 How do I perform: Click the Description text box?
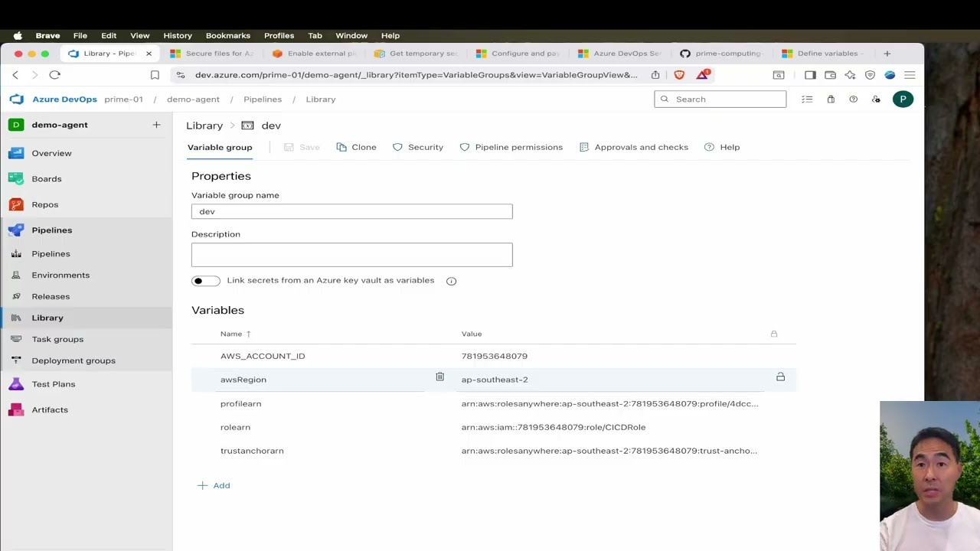click(x=351, y=255)
